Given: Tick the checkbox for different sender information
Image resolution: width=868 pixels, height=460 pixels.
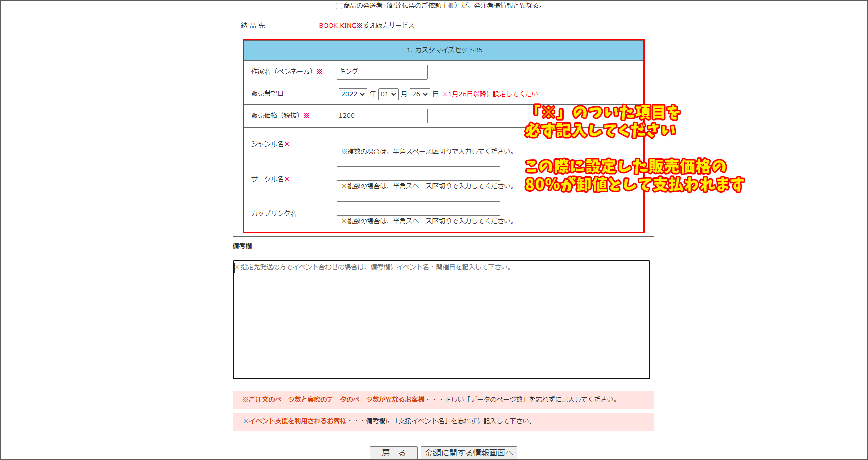Looking at the screenshot, I should 339,6.
